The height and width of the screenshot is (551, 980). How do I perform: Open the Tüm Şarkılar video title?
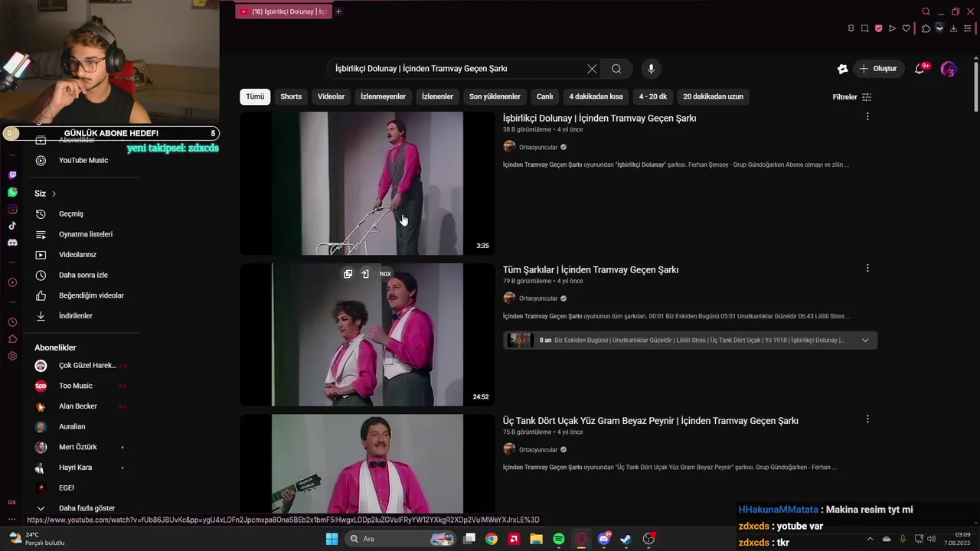click(x=590, y=269)
